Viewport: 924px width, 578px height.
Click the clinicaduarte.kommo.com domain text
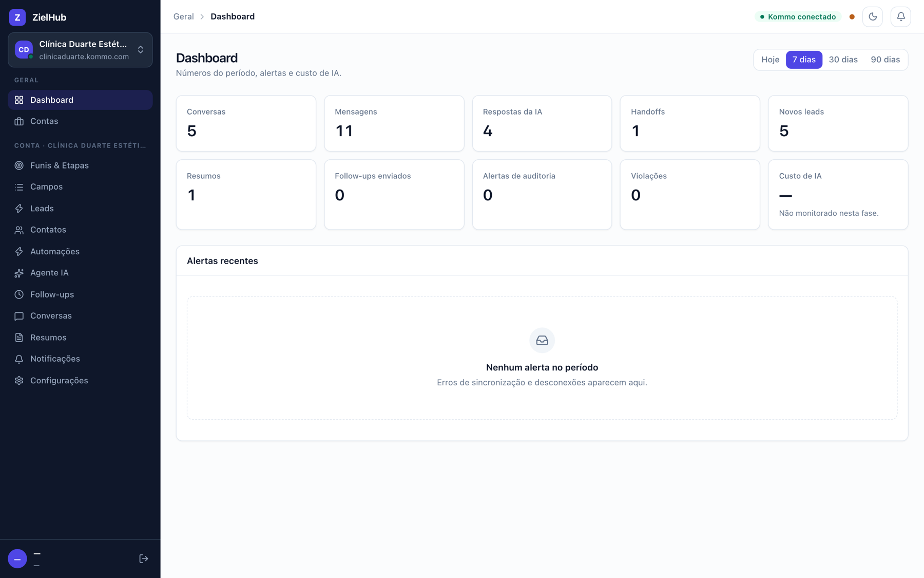pyautogui.click(x=84, y=57)
